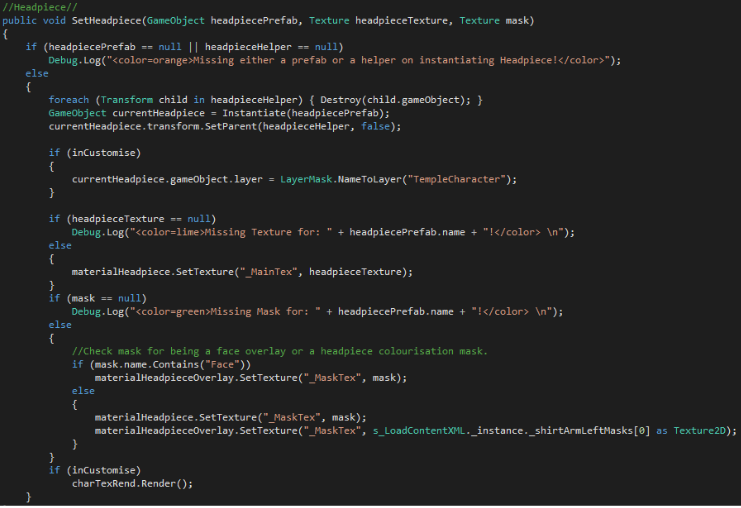Screen dimensions: 741x508
Task: Click 'mask == null' condition
Action: click(106, 298)
